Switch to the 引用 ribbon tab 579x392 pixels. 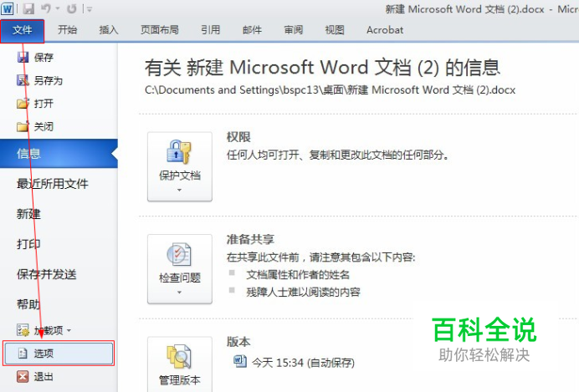211,30
